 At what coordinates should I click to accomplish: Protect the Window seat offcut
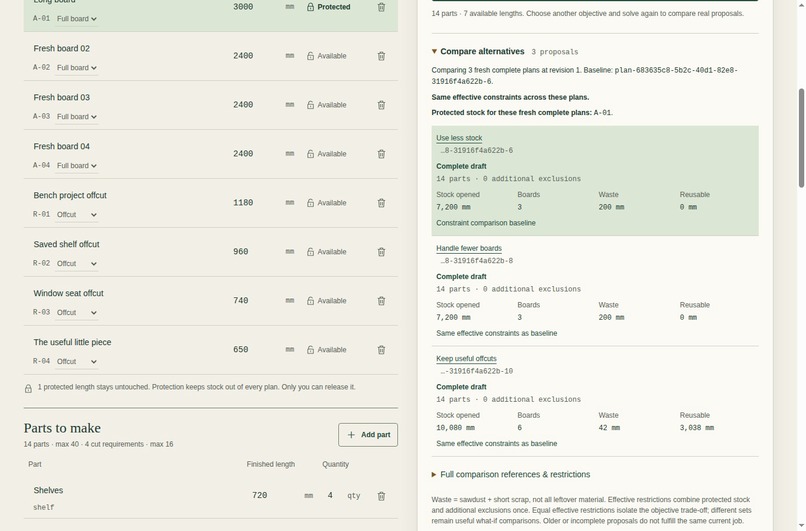point(326,301)
